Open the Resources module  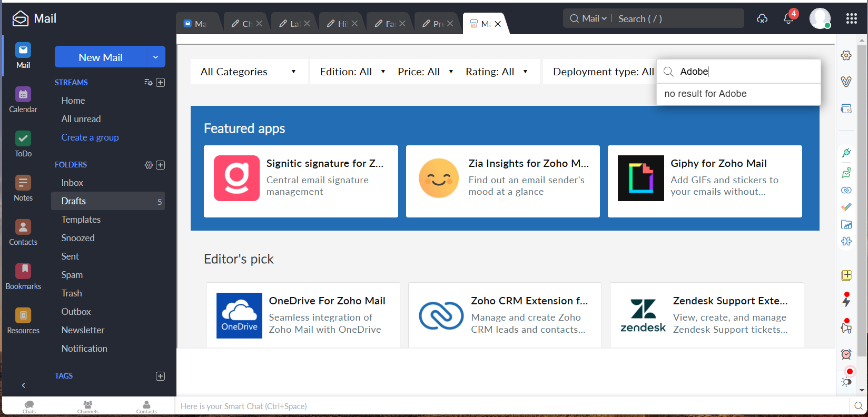click(23, 321)
